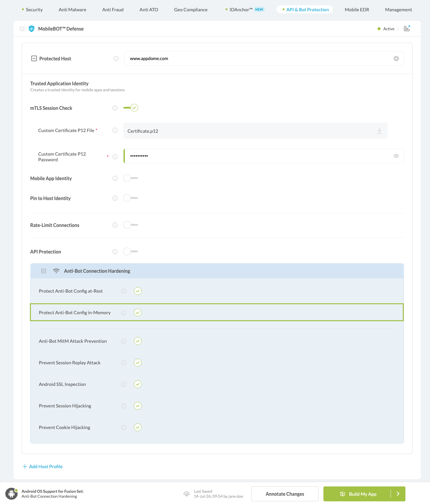The height and width of the screenshot is (504, 430).
Task: Click info icon beside API Protection
Action: point(115,252)
